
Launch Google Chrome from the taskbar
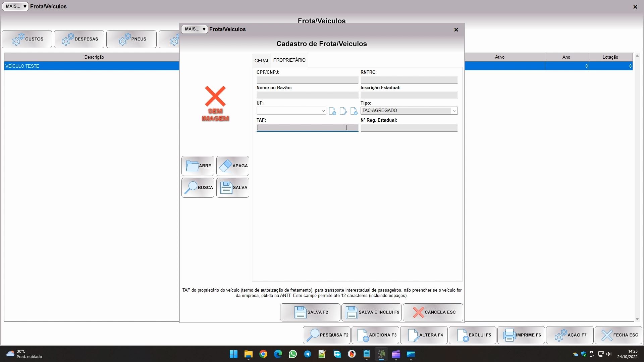pos(263,354)
